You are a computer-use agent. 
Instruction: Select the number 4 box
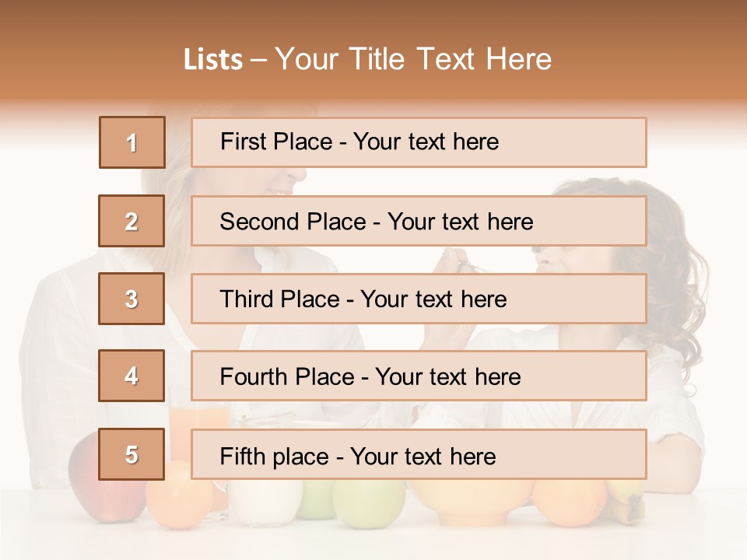[x=132, y=376]
